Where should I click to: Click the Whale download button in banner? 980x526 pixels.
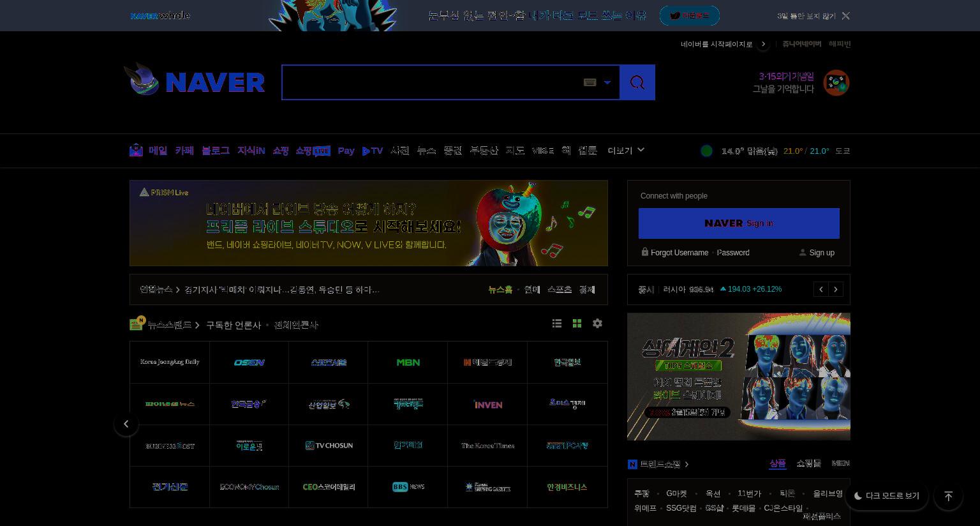click(690, 15)
